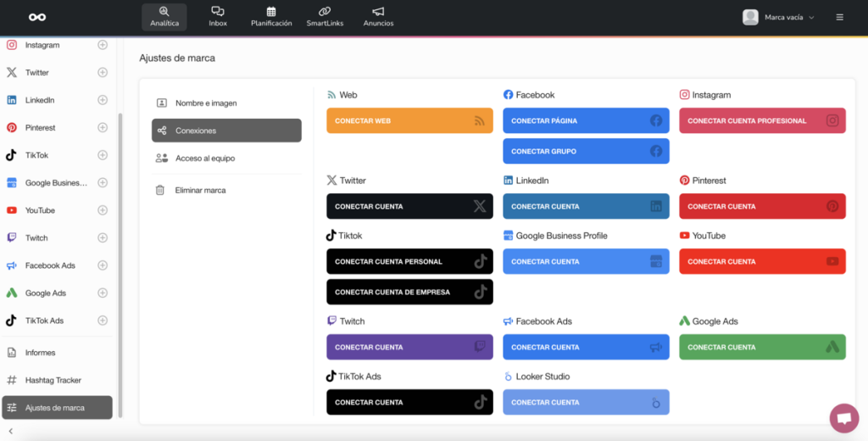Screen dimensions: 868x441
Task: Connect the Twitter account
Action: click(409, 206)
